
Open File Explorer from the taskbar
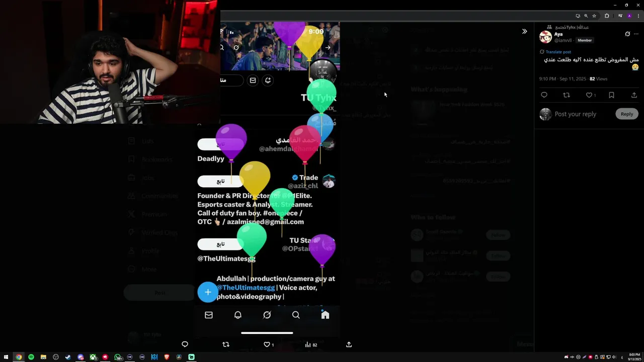pyautogui.click(x=43, y=357)
